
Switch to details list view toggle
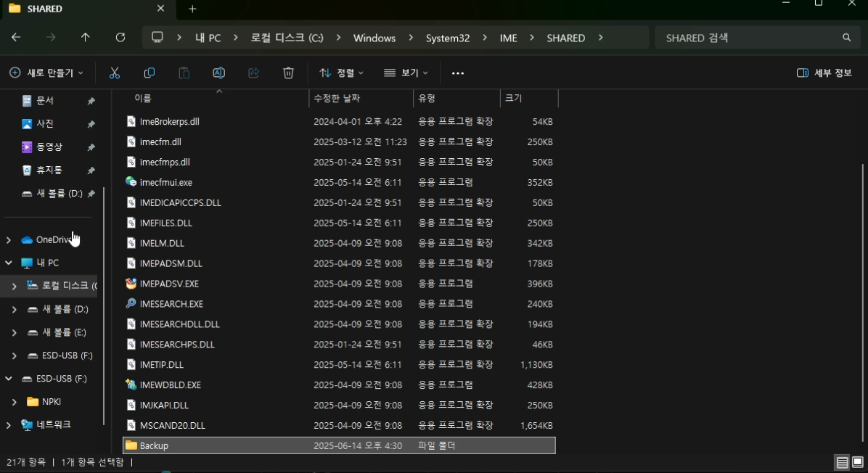(x=842, y=463)
